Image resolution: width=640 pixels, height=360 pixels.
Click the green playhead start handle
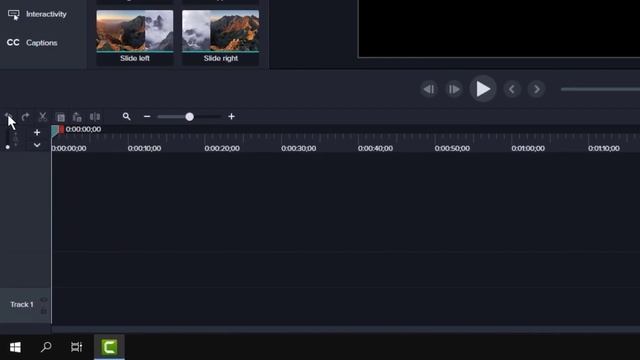[55, 131]
